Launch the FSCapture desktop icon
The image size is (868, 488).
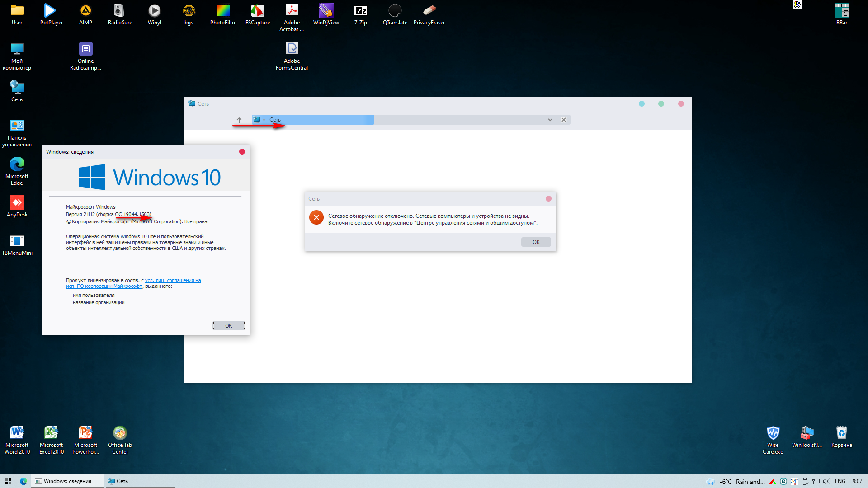coord(257,14)
